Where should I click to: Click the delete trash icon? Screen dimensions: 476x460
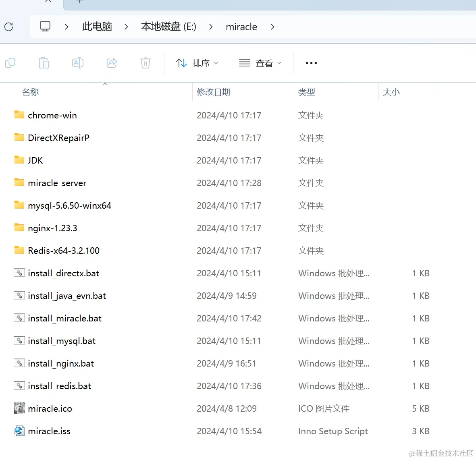pyautogui.click(x=146, y=63)
